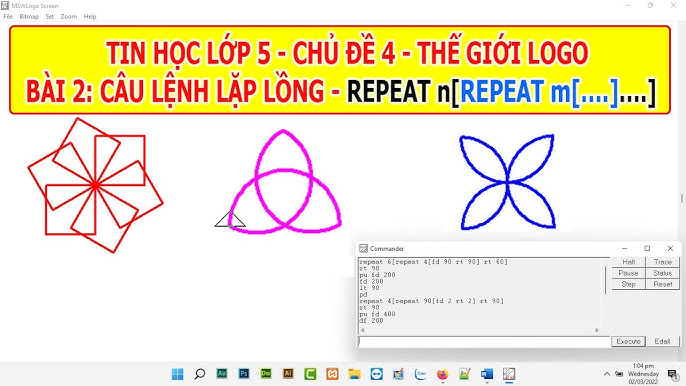Screen dimensions: 686x386
Task: Click the MSWLogo taskbar icon
Action: (509, 374)
